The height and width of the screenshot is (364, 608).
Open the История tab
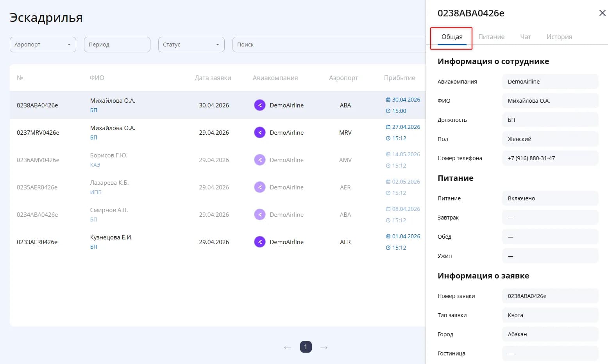tap(559, 37)
